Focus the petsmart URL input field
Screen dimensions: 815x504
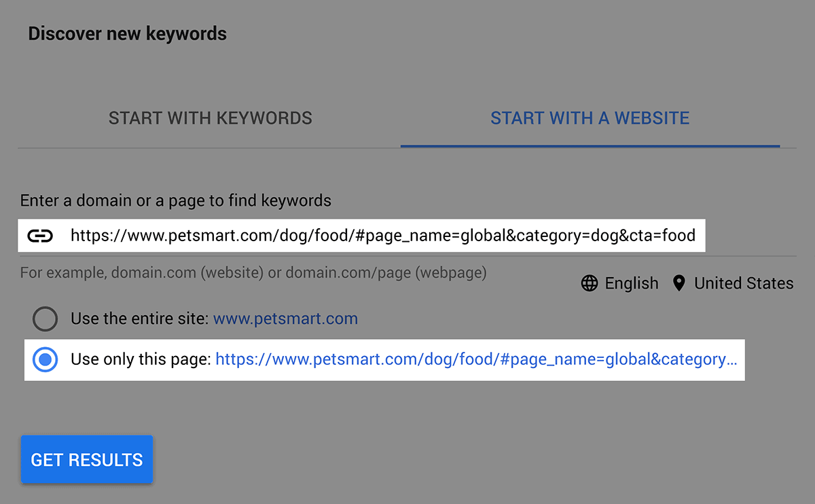(x=362, y=236)
